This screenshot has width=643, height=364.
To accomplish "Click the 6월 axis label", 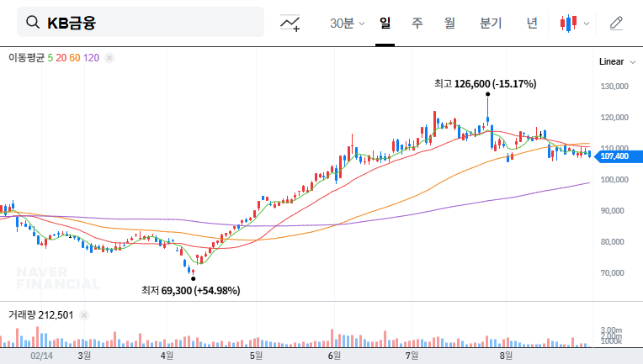I will [x=334, y=356].
